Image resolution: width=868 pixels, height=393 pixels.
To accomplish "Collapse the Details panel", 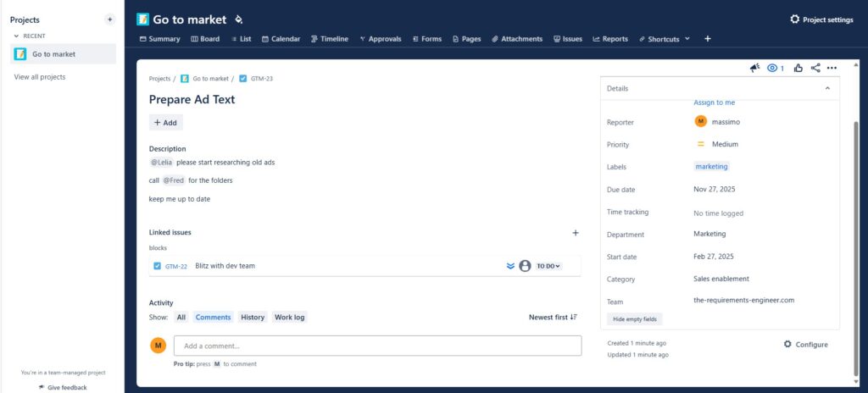I will (x=827, y=88).
